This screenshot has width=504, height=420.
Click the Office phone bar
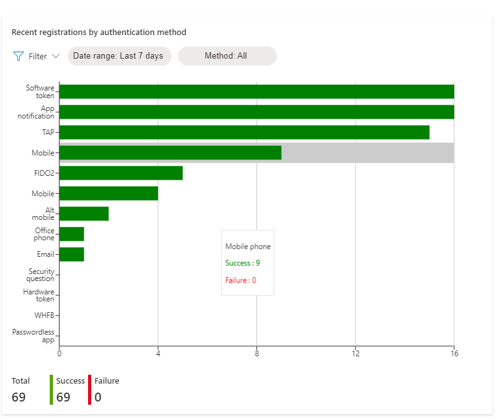coord(71,234)
